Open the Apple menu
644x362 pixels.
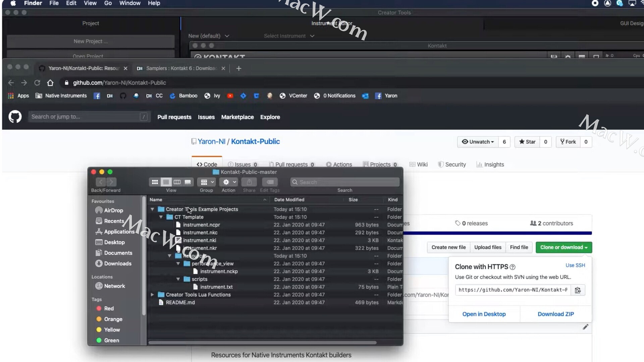(x=13, y=3)
